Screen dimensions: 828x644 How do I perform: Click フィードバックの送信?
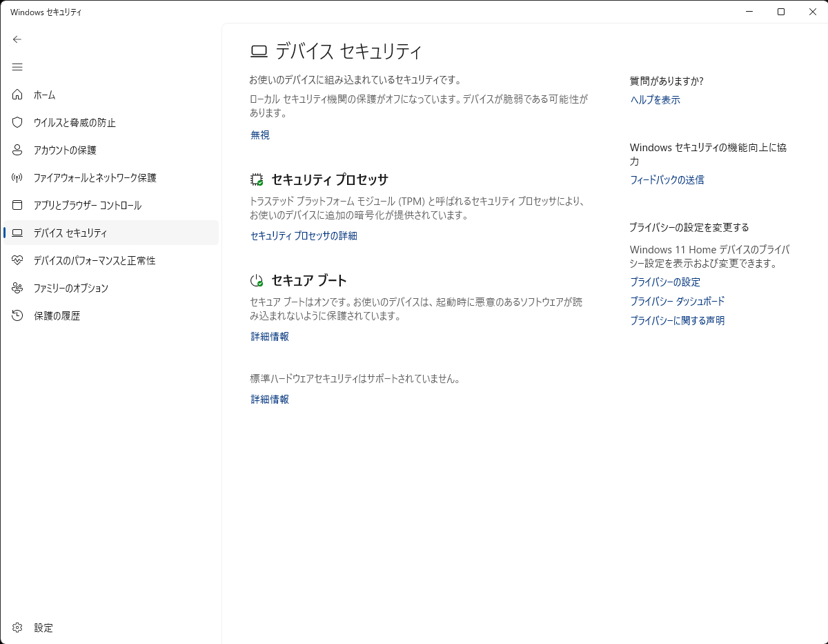click(667, 179)
